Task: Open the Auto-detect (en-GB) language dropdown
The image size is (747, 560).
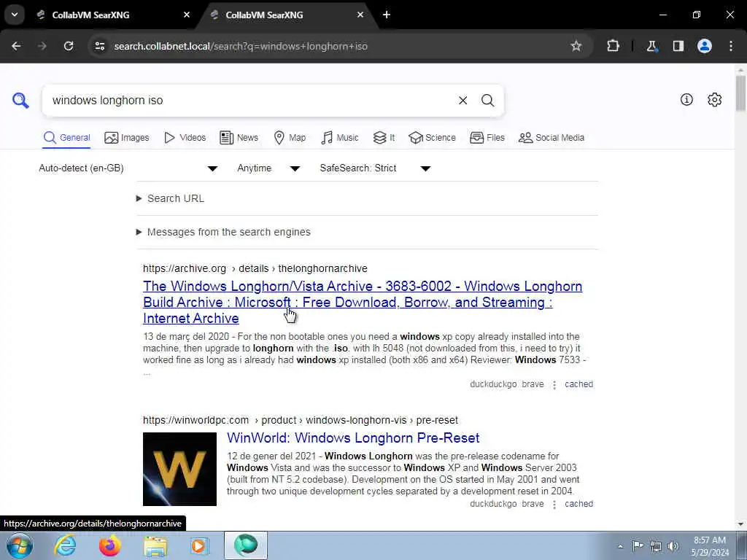Action: point(128,168)
